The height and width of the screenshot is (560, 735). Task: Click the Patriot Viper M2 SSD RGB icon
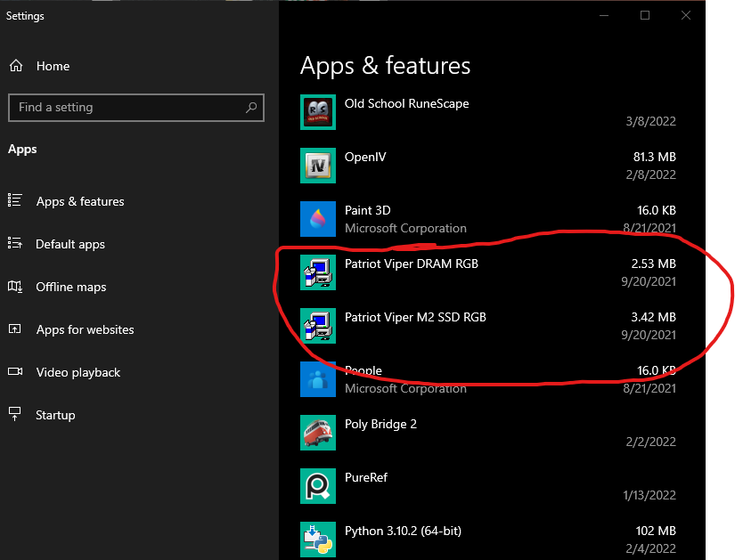(x=318, y=326)
